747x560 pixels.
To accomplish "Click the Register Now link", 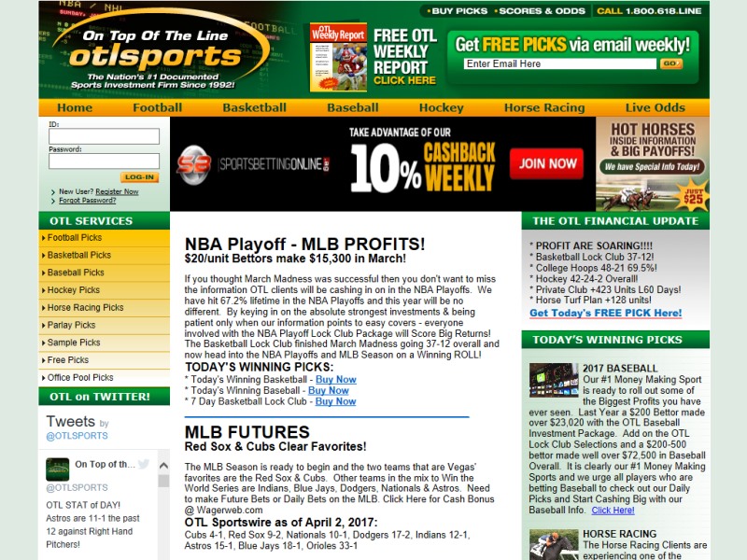I will click(x=117, y=191).
